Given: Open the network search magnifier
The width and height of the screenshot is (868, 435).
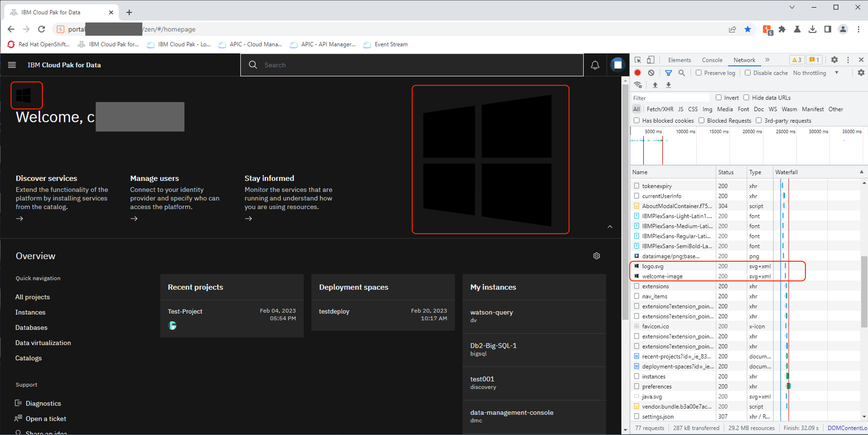Looking at the screenshot, I should coord(681,73).
